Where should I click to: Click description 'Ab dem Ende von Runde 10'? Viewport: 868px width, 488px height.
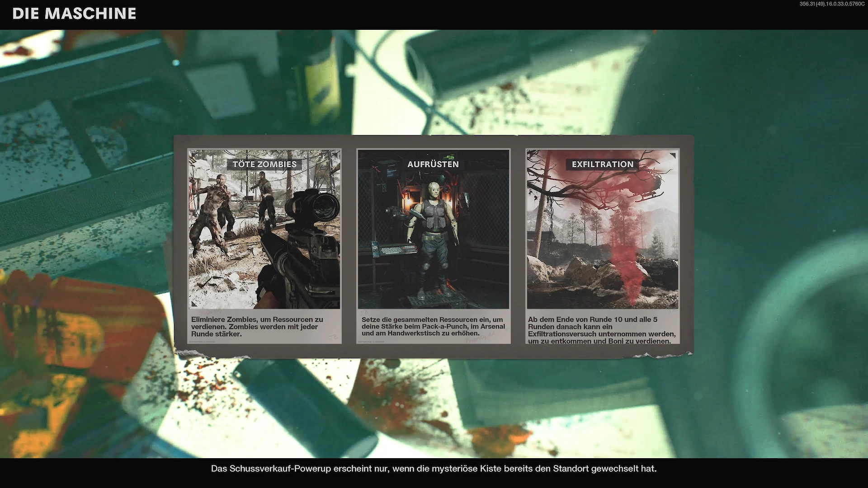602,330
